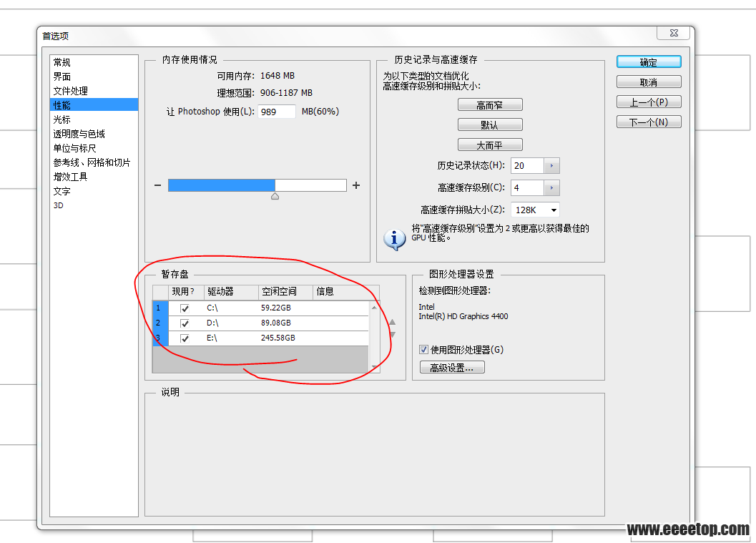
Task: Move scratch disk up with up arrow
Action: pyautogui.click(x=392, y=322)
